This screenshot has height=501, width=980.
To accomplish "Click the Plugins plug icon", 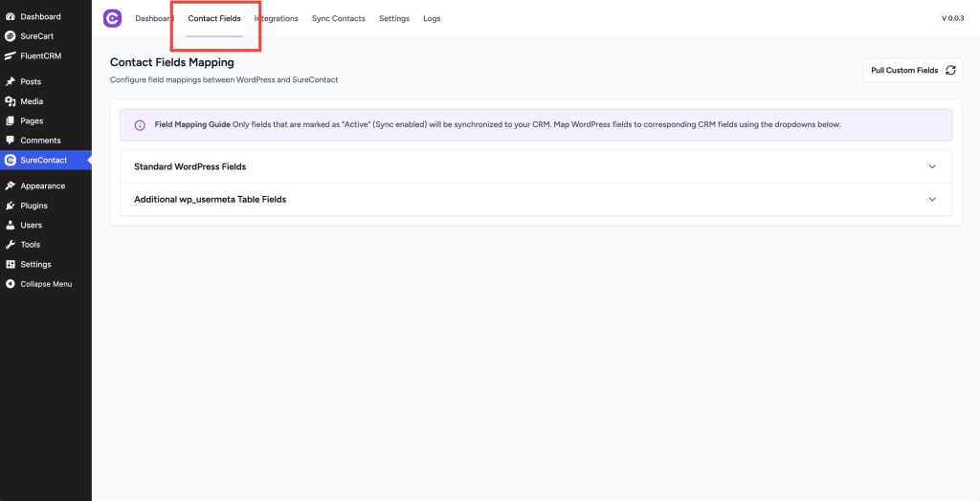I will (10, 206).
